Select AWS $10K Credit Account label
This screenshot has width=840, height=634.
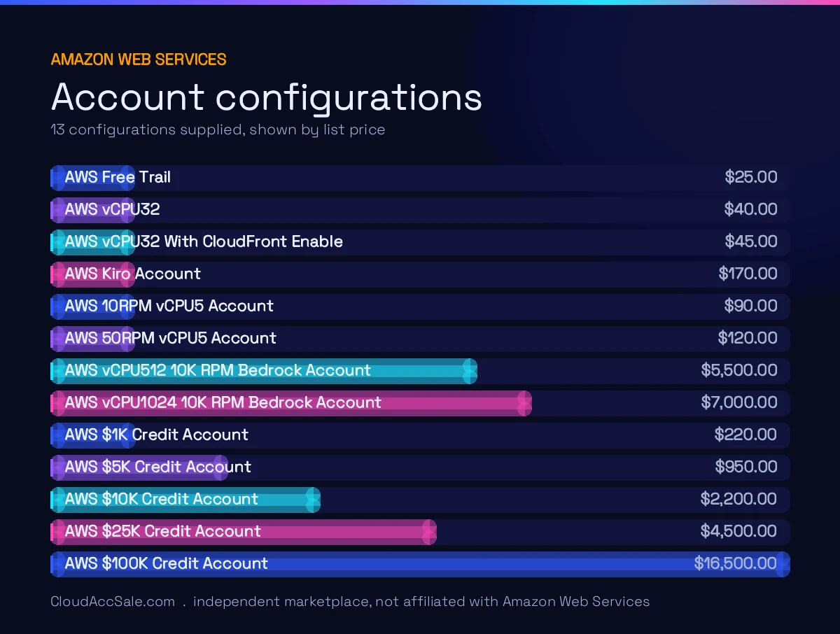tap(162, 499)
